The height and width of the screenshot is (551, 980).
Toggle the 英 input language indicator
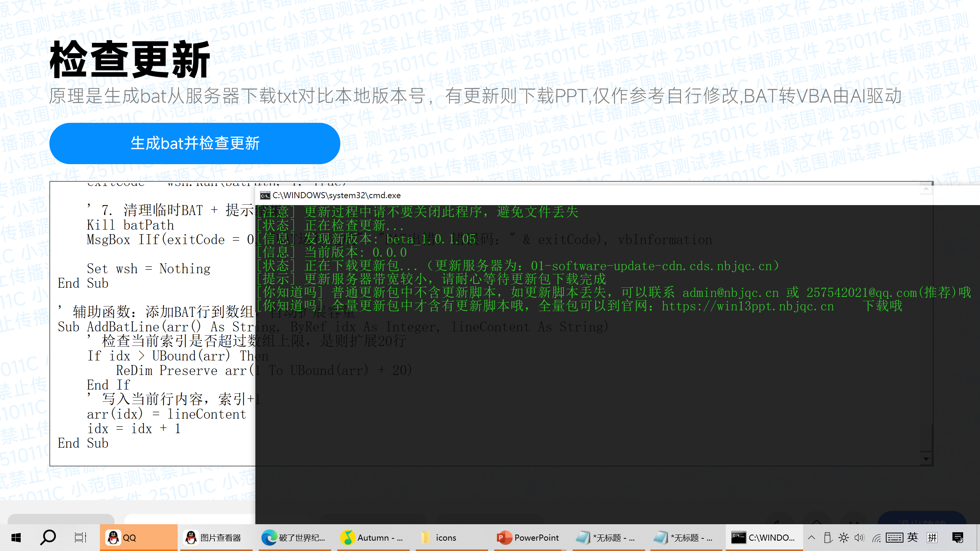click(x=913, y=538)
